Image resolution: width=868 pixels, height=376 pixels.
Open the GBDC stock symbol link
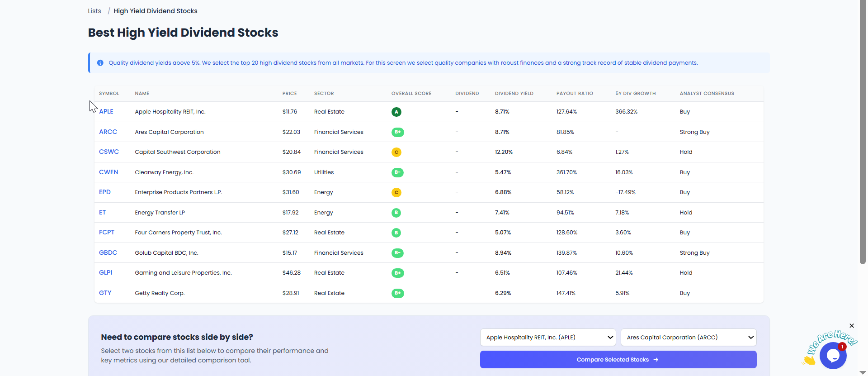pyautogui.click(x=108, y=253)
